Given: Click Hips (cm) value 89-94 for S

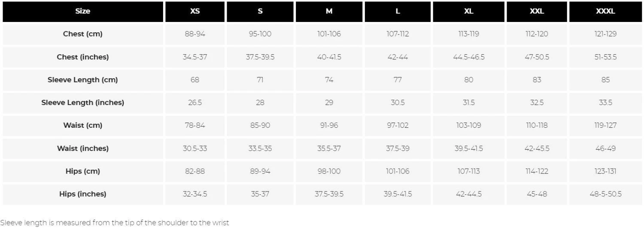Looking at the screenshot, I should (260, 171).
